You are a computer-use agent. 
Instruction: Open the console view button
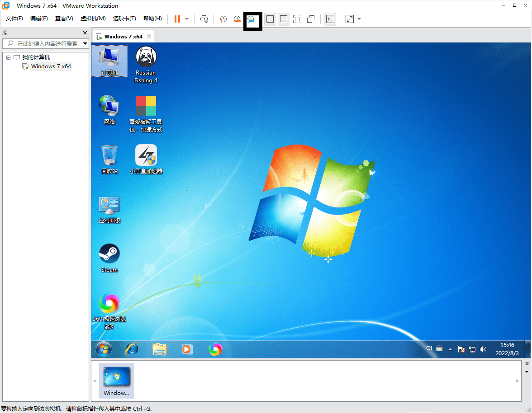(330, 19)
